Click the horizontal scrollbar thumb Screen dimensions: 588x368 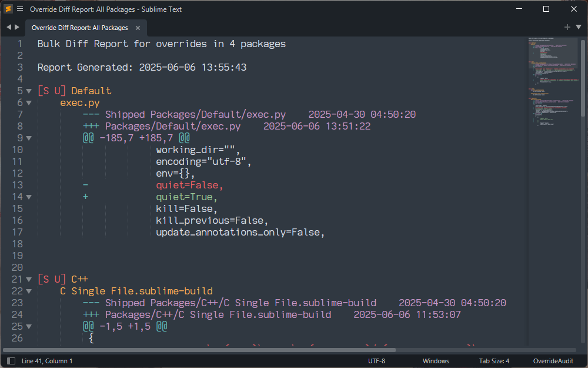tap(200, 350)
